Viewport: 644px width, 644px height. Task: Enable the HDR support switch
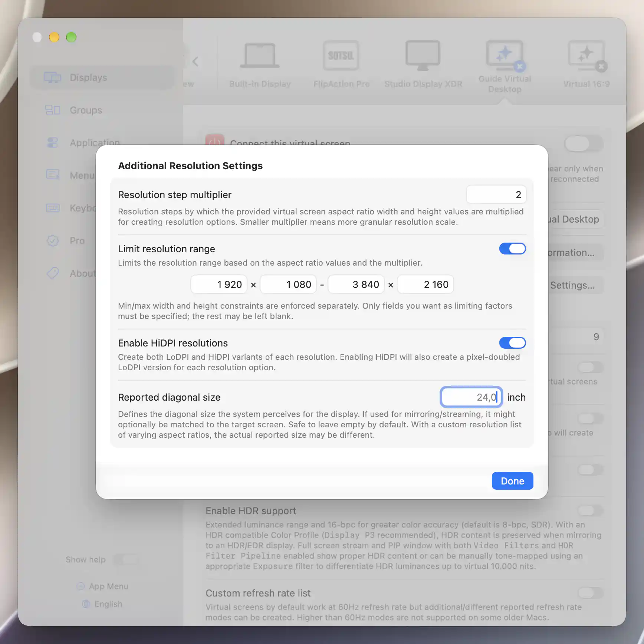(x=590, y=511)
